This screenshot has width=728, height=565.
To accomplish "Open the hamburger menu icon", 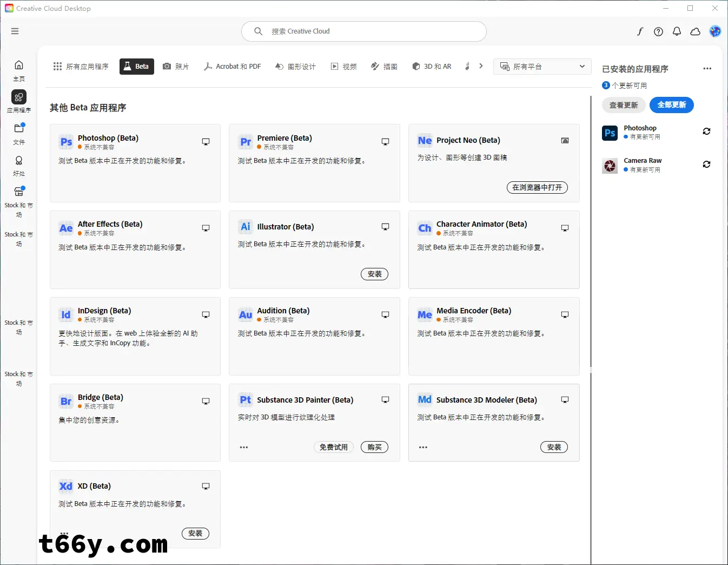I will pyautogui.click(x=15, y=31).
